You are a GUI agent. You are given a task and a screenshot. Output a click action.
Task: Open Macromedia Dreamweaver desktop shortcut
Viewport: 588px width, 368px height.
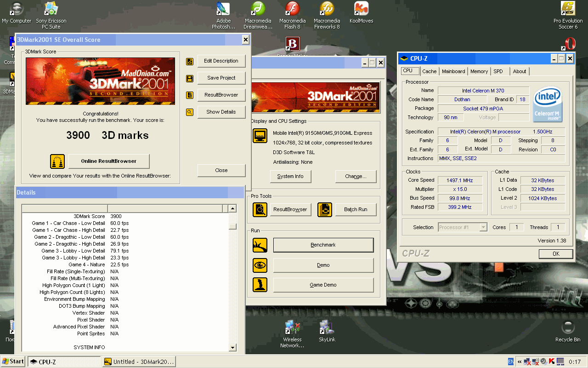[x=258, y=15]
